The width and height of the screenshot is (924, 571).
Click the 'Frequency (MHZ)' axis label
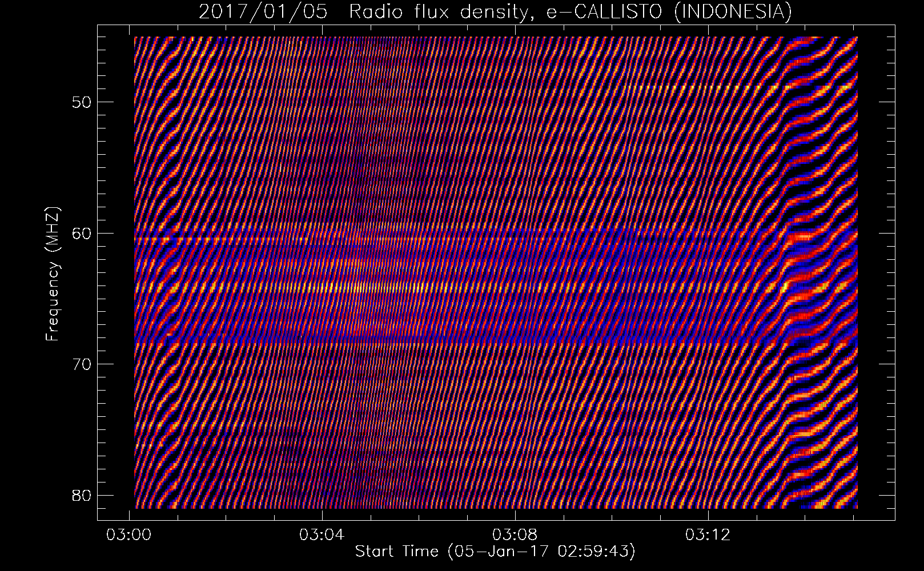click(x=53, y=274)
